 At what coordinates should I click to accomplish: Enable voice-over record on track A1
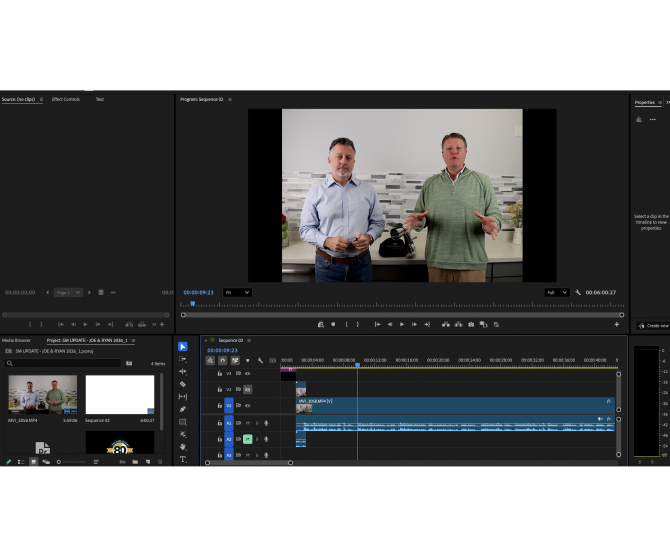click(x=266, y=423)
